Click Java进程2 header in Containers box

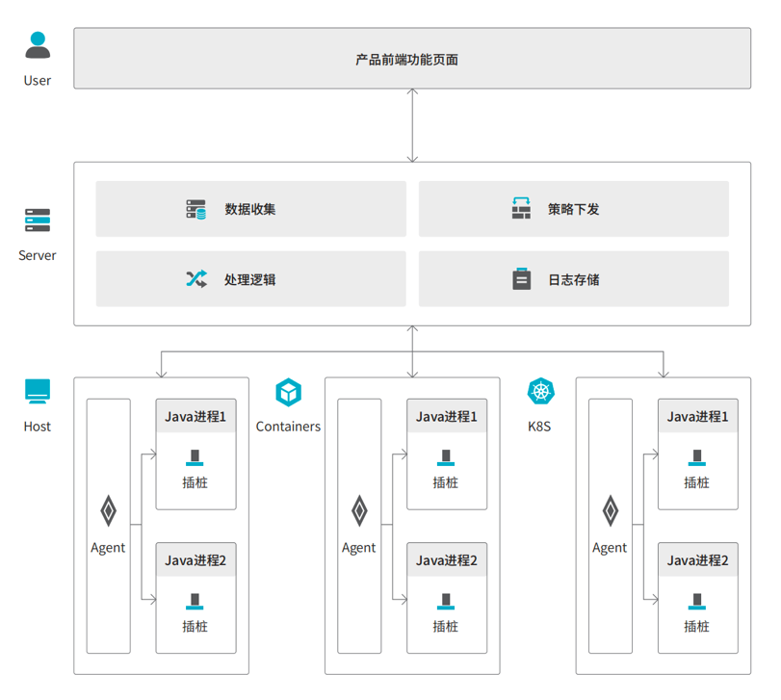pos(447,560)
